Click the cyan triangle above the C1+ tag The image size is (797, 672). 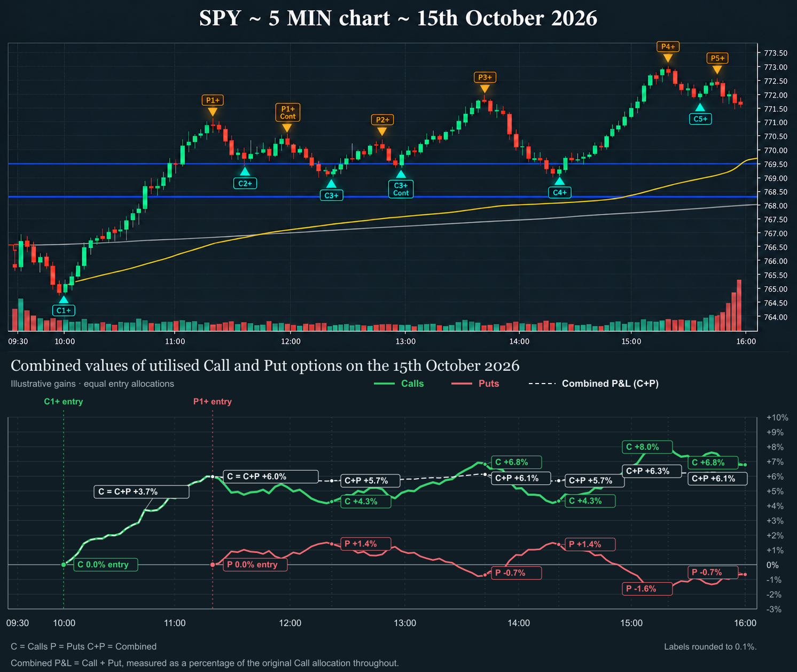click(x=64, y=299)
